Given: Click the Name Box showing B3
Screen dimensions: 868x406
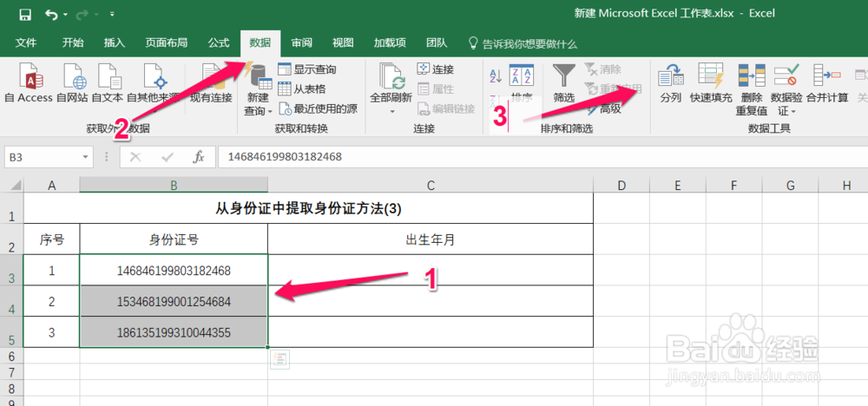Looking at the screenshot, I should click(43, 157).
